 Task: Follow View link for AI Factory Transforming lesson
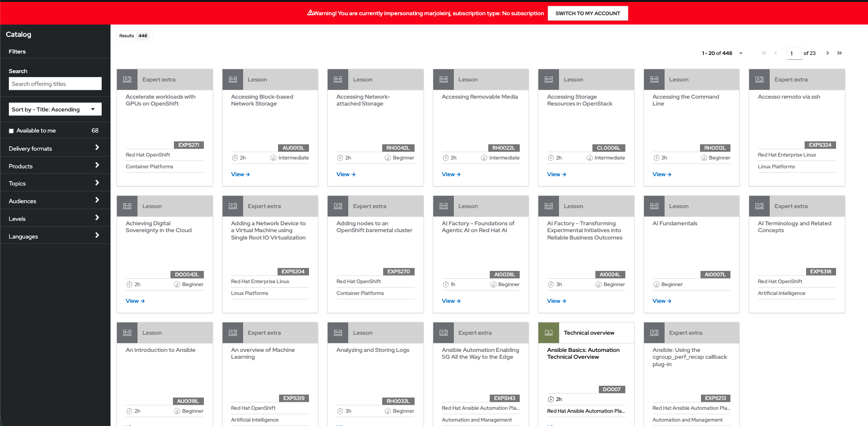557,301
